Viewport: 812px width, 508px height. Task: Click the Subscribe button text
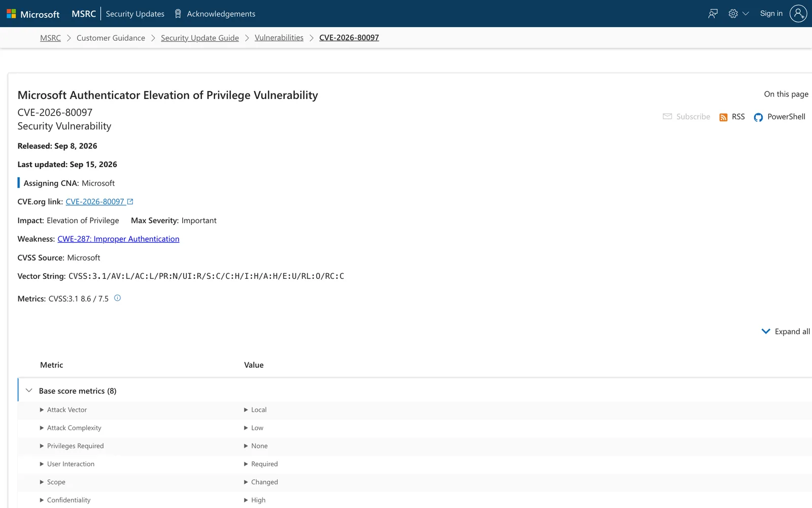tap(693, 117)
